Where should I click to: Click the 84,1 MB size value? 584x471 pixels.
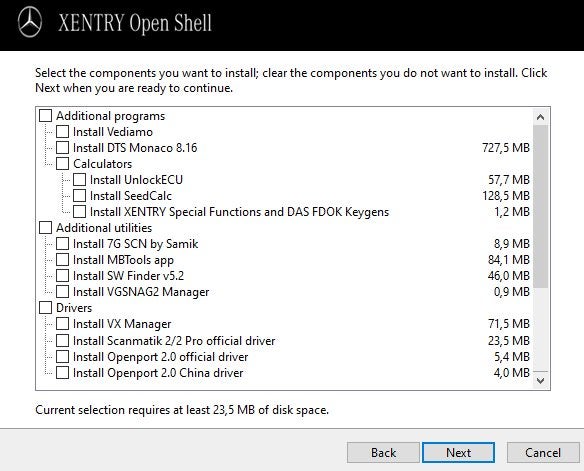[509, 260]
